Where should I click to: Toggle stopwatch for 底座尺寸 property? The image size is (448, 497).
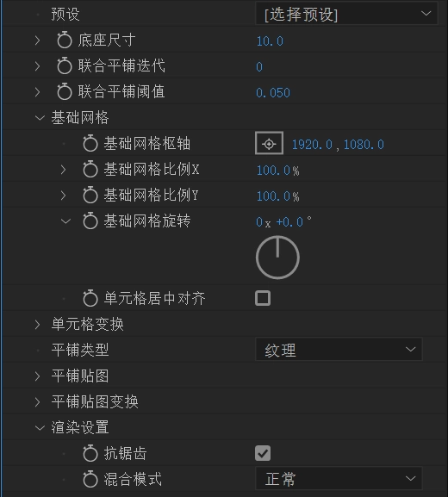coord(65,40)
